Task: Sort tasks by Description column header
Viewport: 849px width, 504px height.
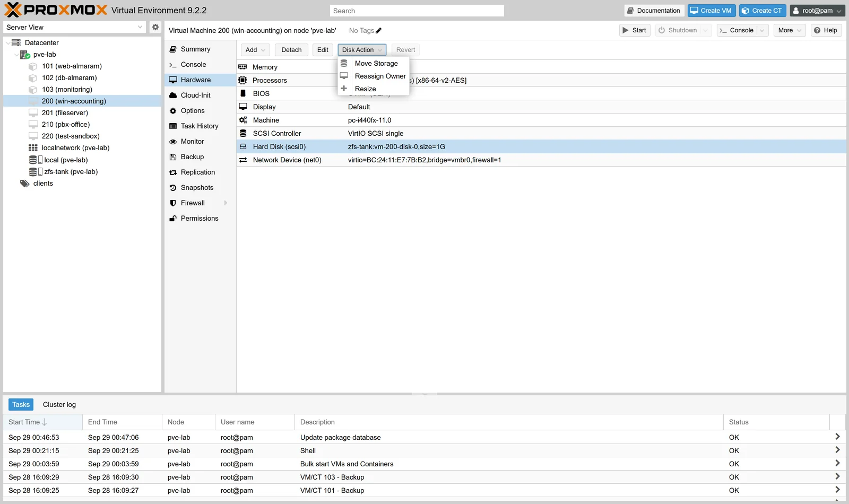Action: point(509,422)
